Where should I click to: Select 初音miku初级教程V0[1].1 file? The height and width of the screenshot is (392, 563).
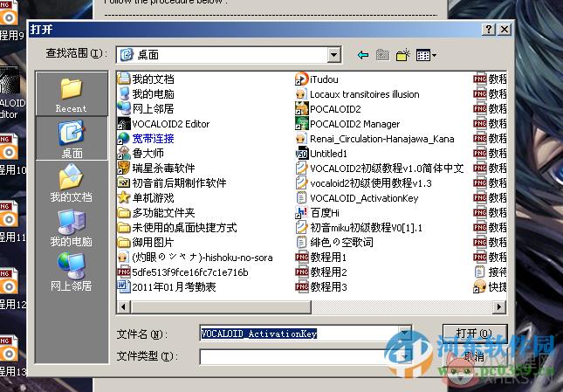coord(359,228)
